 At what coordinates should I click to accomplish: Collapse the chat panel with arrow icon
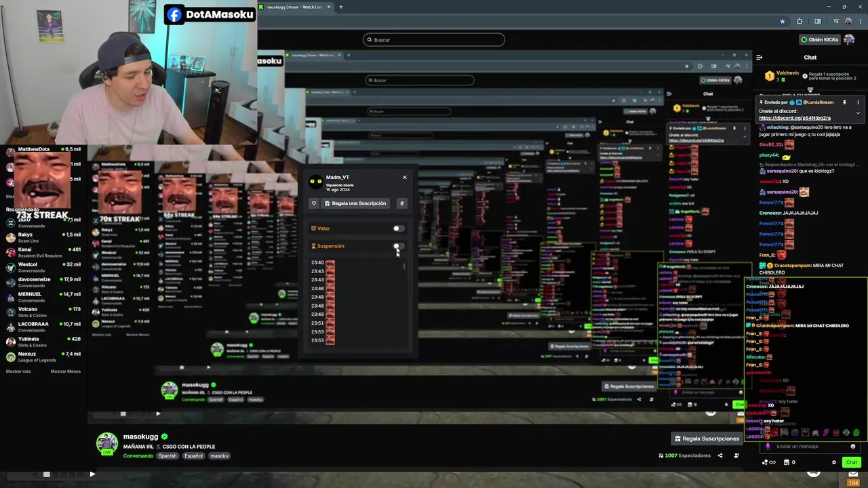(759, 58)
